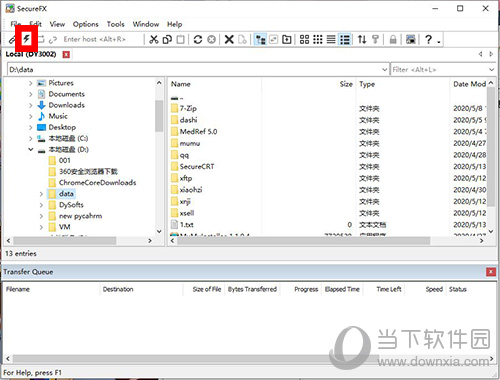Toggle the folder tree view button
The width and height of the screenshot is (500, 380).
pyautogui.click(x=260, y=39)
